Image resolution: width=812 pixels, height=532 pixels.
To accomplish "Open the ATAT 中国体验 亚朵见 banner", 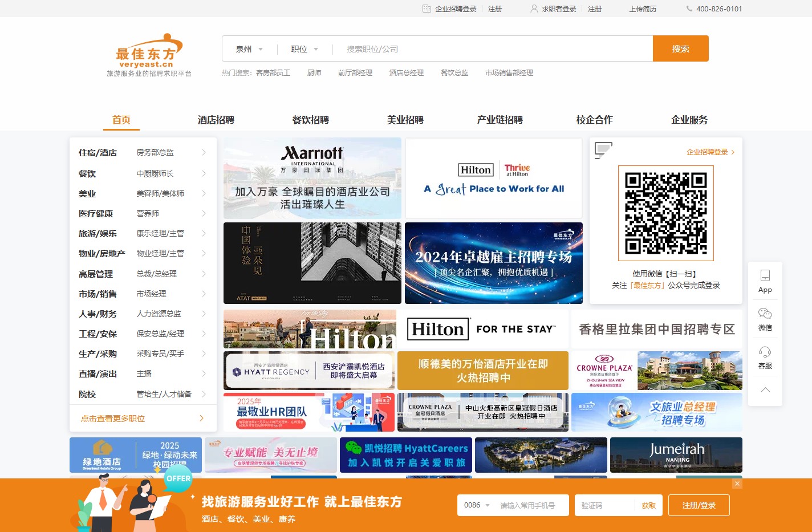I will coord(312,263).
